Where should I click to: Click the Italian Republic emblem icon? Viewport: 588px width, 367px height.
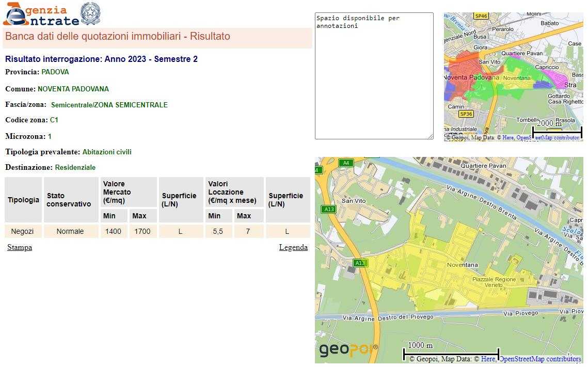[x=91, y=13]
